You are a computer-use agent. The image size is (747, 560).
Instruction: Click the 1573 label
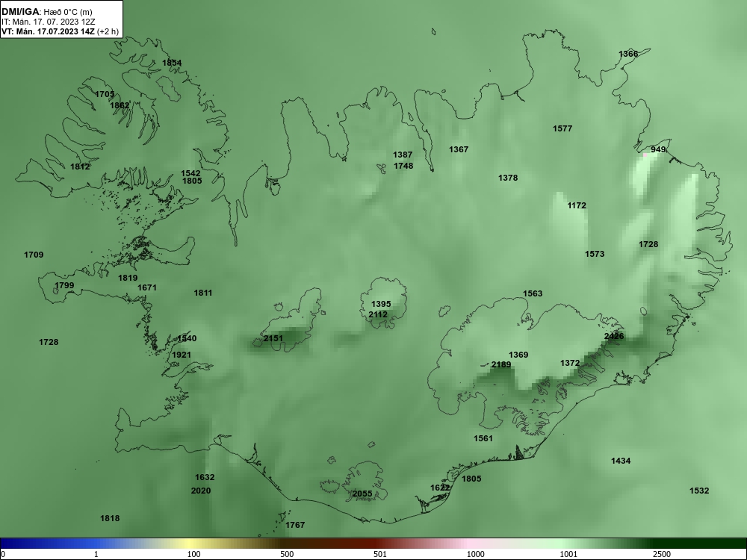(595, 255)
